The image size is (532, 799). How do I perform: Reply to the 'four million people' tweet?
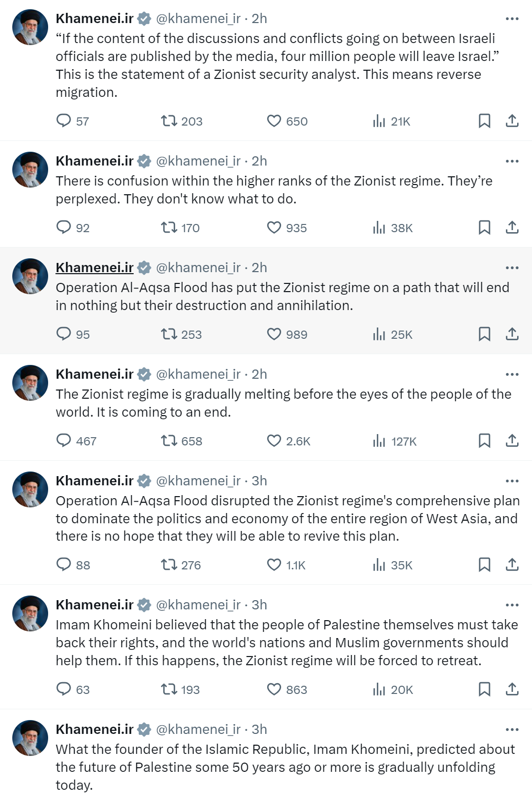coord(63,121)
